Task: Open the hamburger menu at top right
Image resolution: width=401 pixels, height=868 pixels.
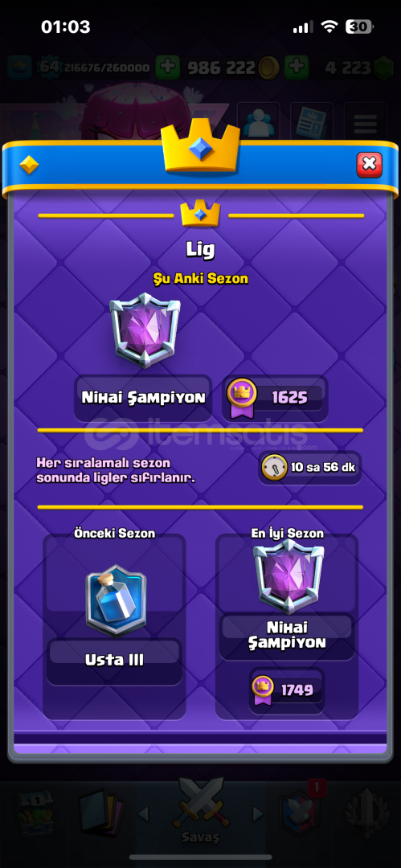Action: [365, 122]
